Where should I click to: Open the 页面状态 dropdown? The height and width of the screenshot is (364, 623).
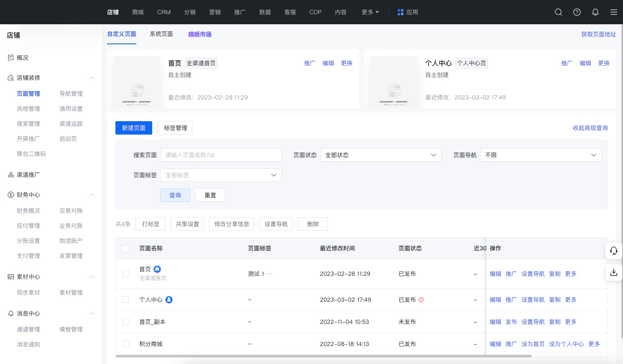pos(380,155)
